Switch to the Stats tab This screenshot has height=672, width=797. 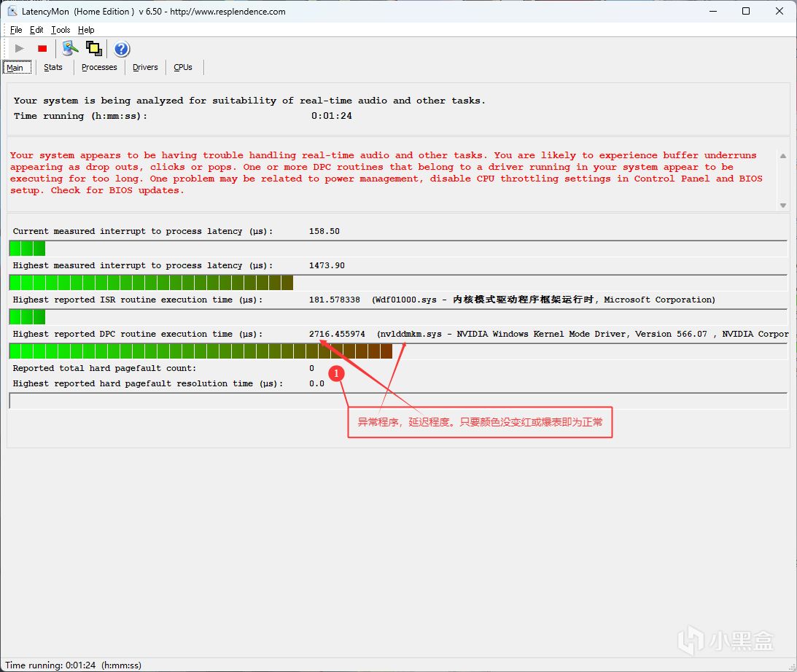(x=53, y=67)
